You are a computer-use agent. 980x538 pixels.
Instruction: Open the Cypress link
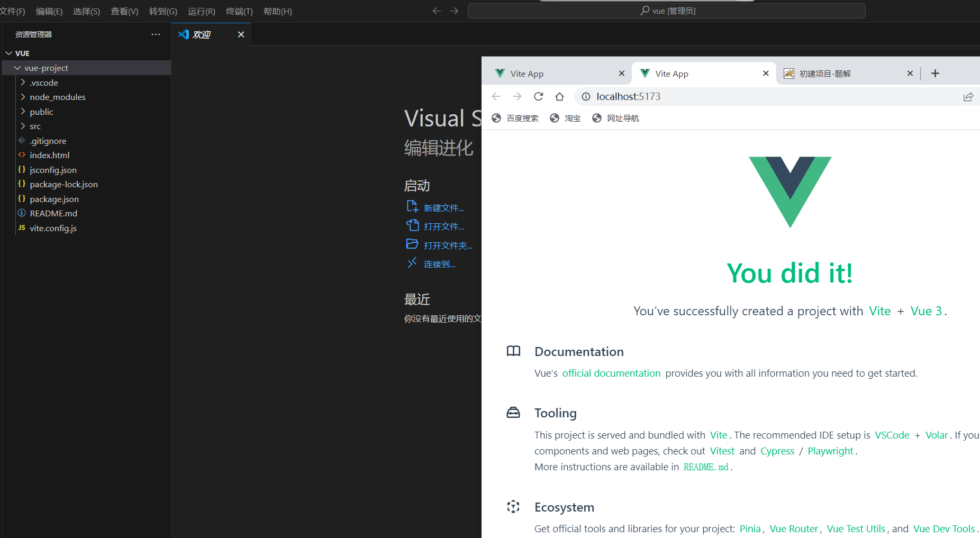(777, 451)
